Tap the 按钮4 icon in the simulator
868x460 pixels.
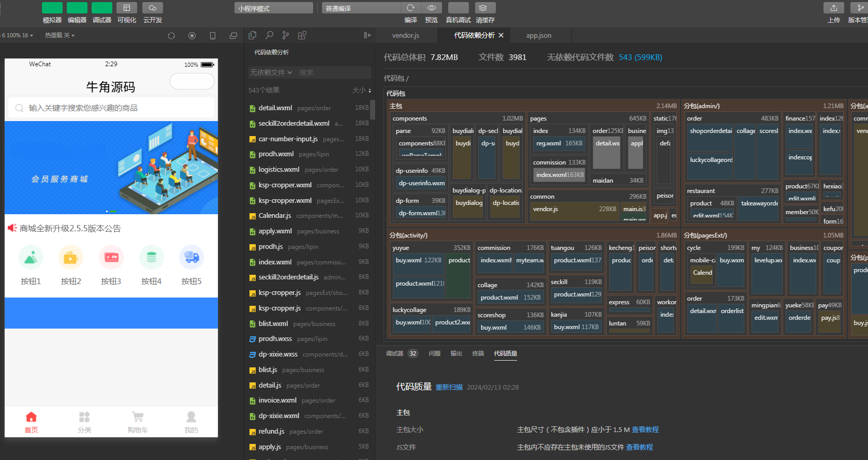[152, 257]
